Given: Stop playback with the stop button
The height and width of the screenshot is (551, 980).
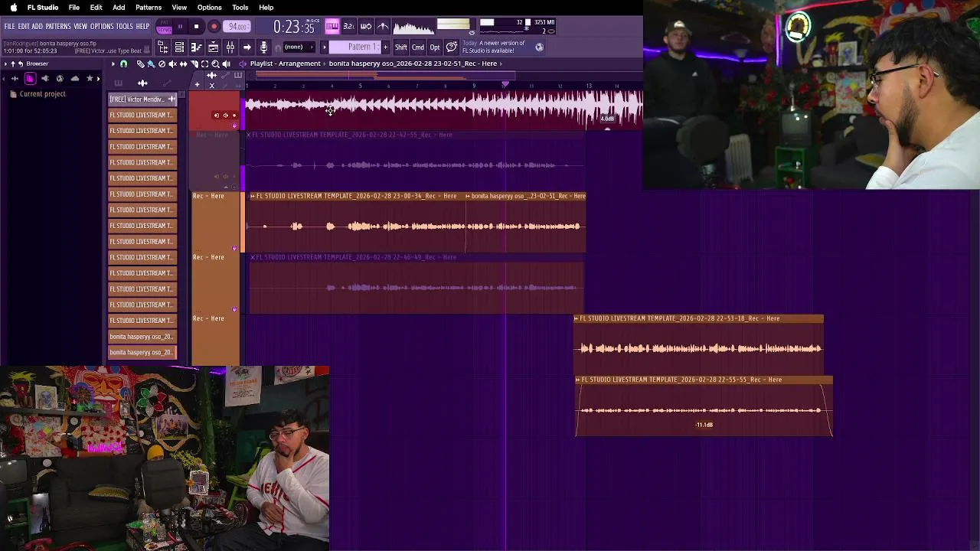Looking at the screenshot, I should point(196,27).
